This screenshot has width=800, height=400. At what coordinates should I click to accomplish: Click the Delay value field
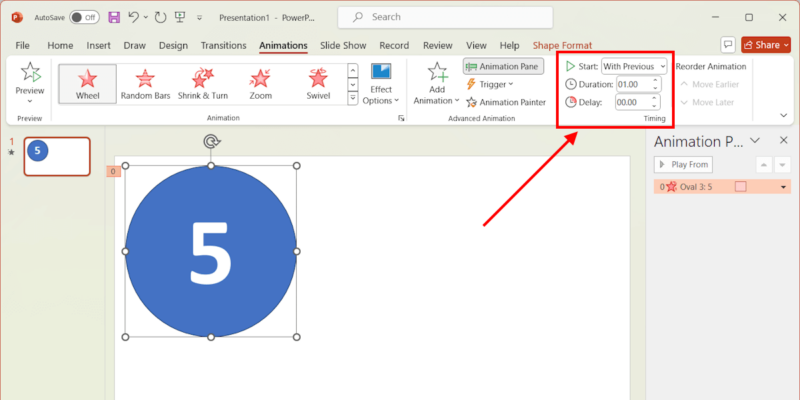(633, 102)
